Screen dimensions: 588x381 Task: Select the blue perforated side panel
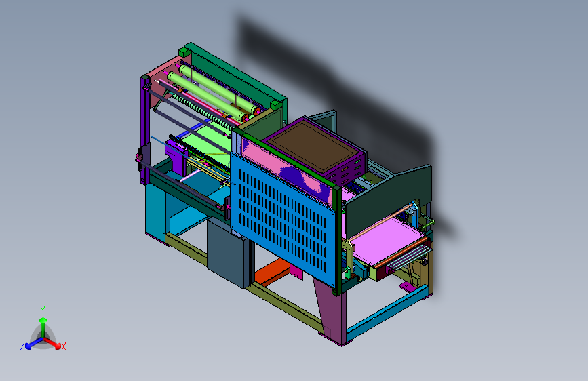(283, 220)
